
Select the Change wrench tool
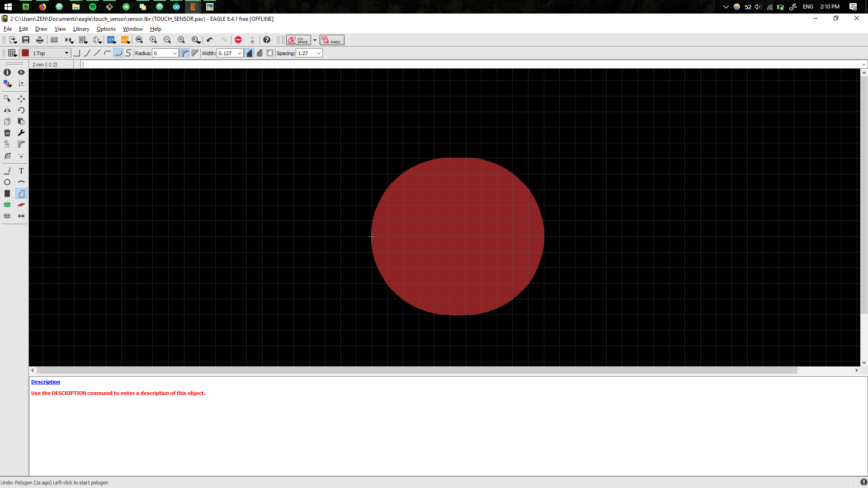pos(21,133)
